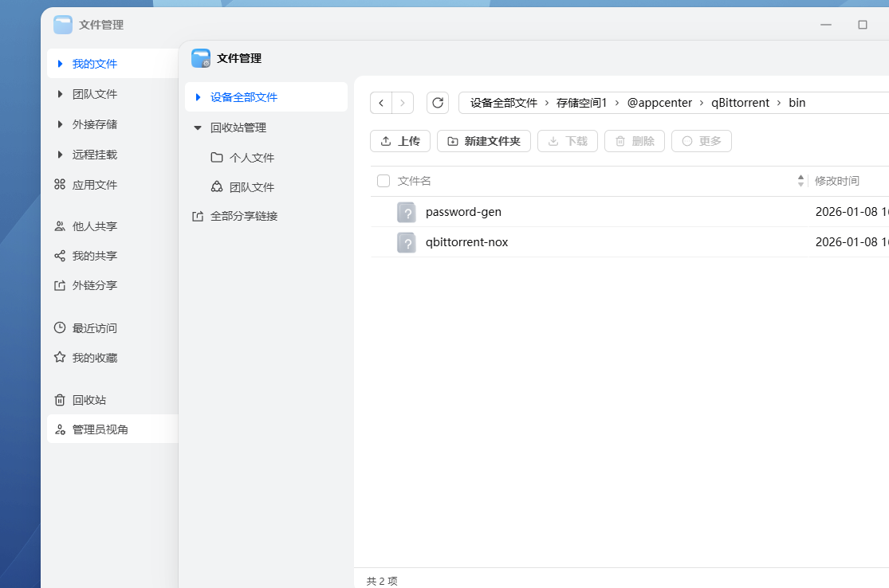This screenshot has width=889, height=588.
Task: Refresh the current folder view
Action: [437, 102]
